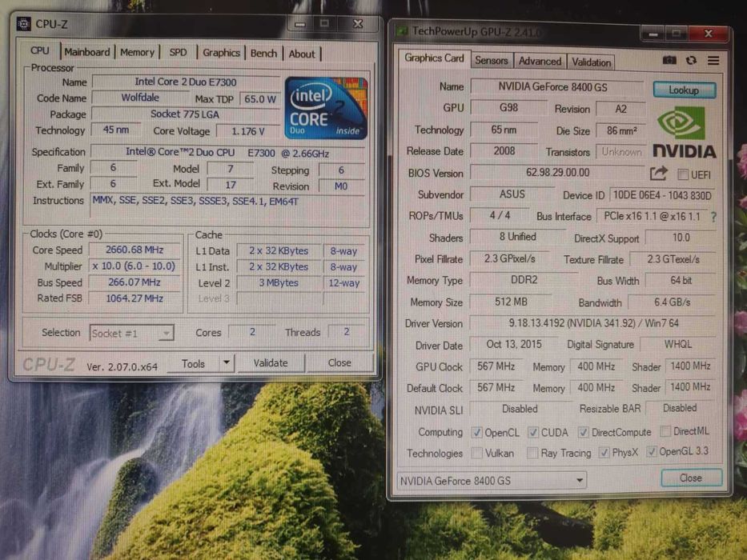Open the Socket #1 selection dropdown
This screenshot has width=747, height=560.
tap(132, 333)
